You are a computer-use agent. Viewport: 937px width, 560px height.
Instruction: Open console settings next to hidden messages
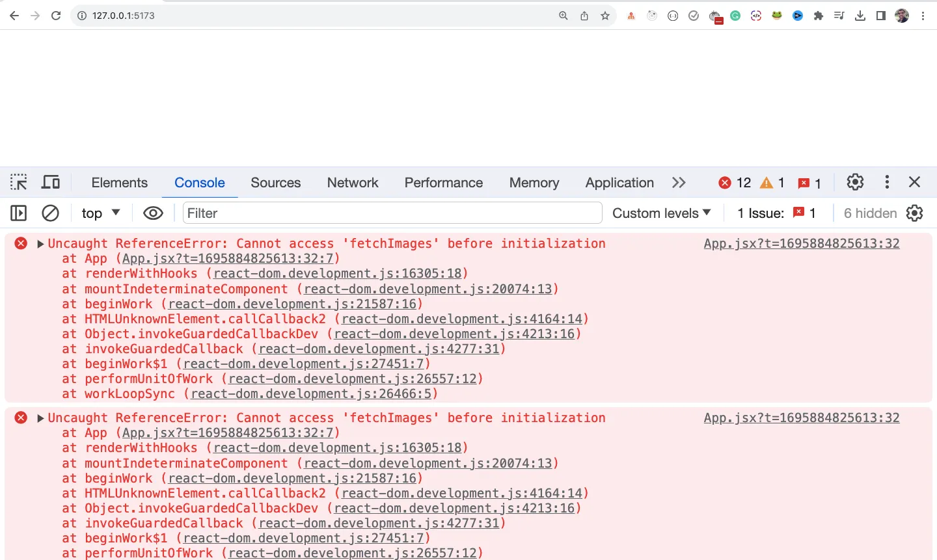[915, 213]
